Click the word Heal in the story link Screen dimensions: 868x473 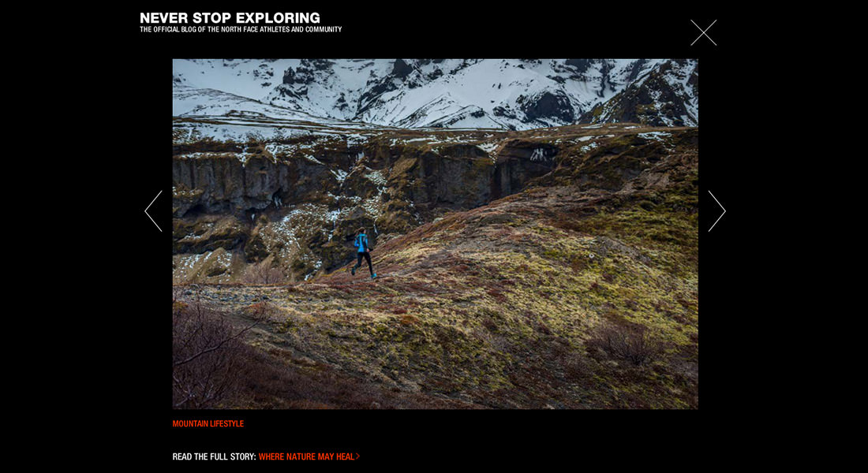[x=346, y=457]
